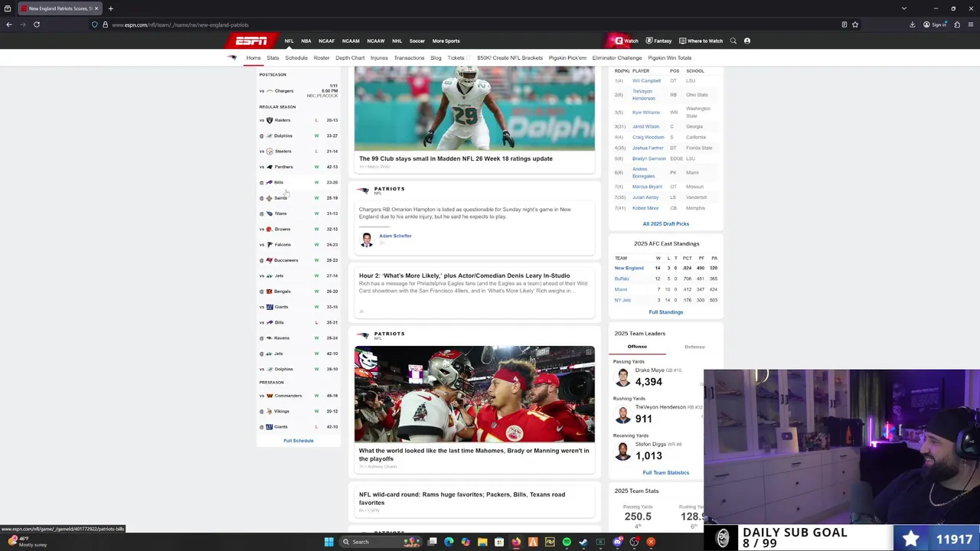The height and width of the screenshot is (551, 980).
Task: Open the NBA menu in ESPN navigation
Action: click(x=306, y=41)
